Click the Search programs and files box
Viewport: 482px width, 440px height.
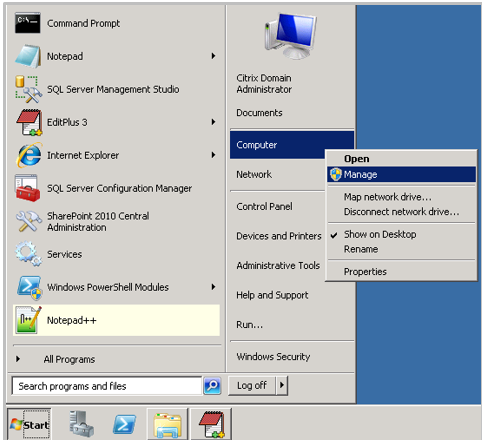107,386
